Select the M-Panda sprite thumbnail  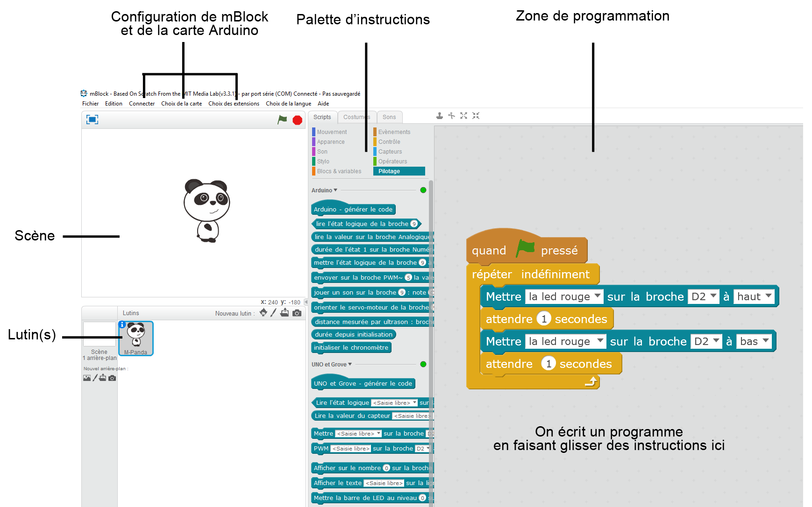pyautogui.click(x=136, y=337)
